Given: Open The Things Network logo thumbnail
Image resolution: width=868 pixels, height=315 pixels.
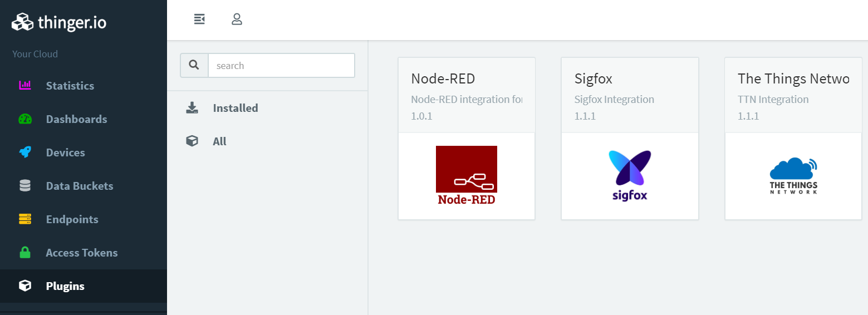Looking at the screenshot, I should coord(793,176).
